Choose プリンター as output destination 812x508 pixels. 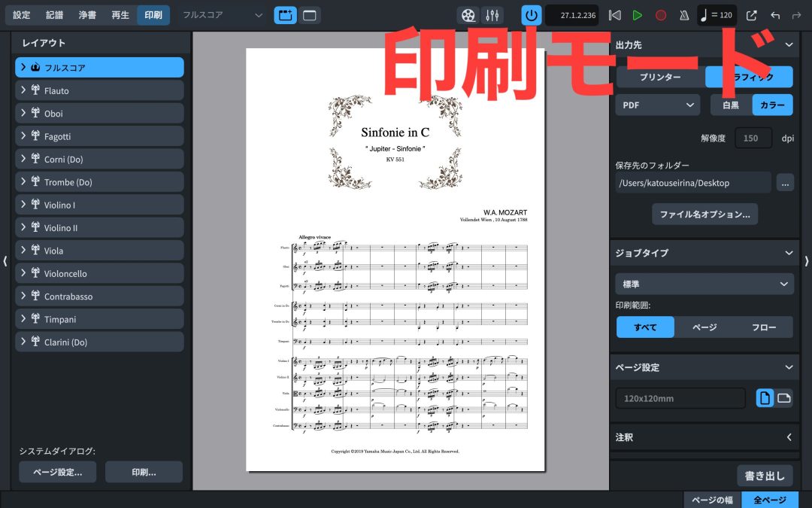660,78
